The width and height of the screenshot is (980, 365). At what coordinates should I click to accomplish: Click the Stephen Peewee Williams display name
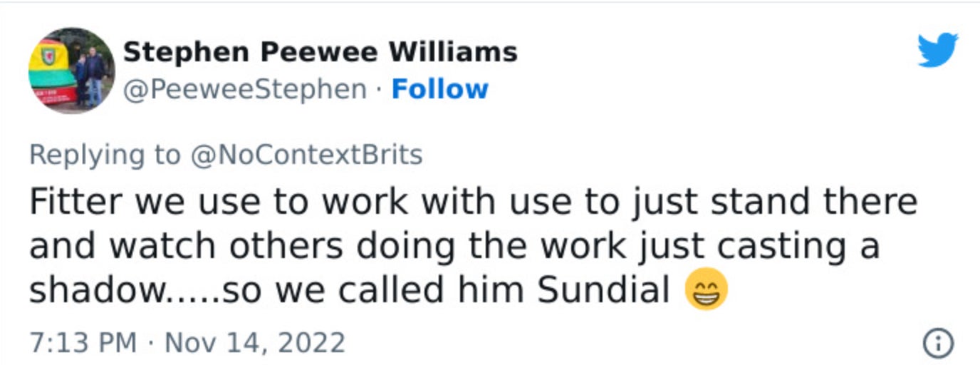(x=320, y=52)
